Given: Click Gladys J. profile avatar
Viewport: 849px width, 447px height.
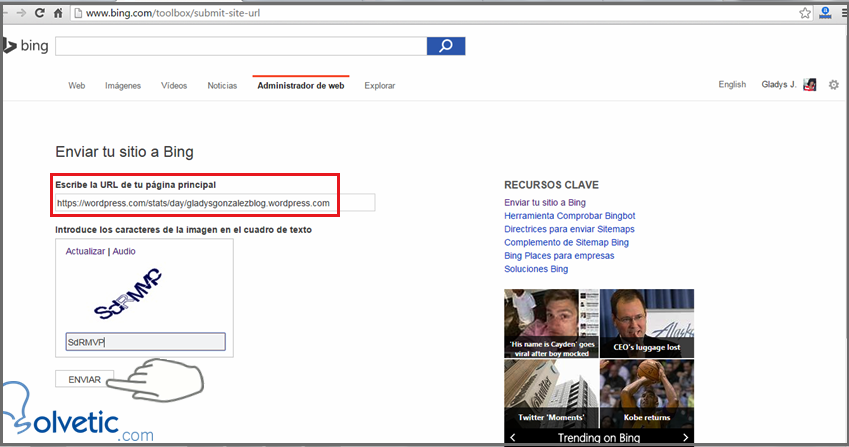Looking at the screenshot, I should [x=809, y=85].
